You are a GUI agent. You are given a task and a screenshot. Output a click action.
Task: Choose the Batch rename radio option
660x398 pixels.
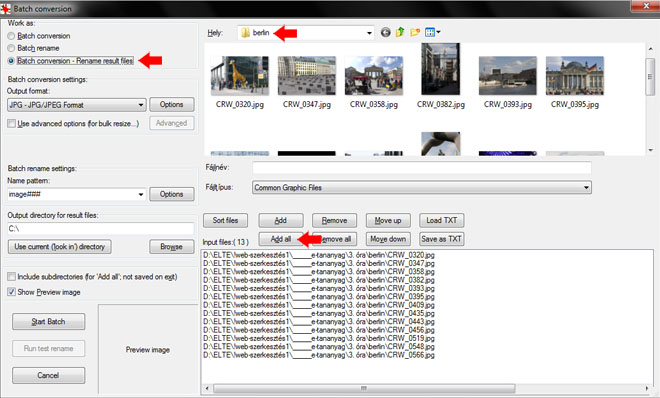pos(11,48)
